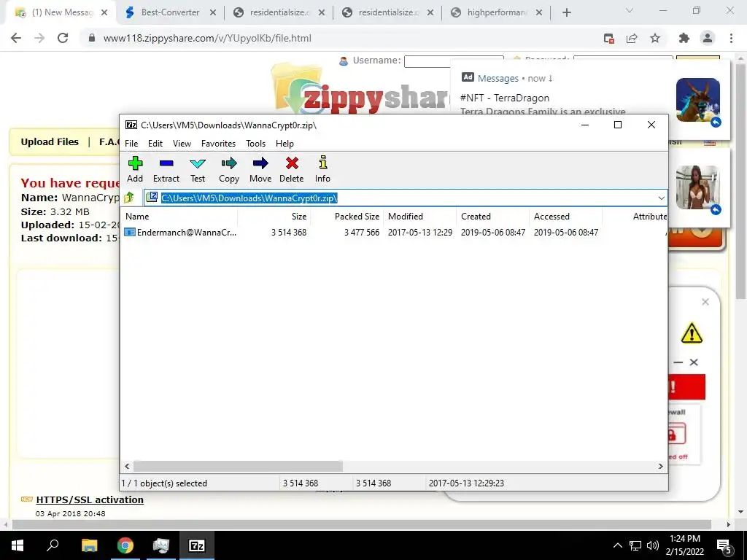Open a new browser tab

(x=566, y=13)
